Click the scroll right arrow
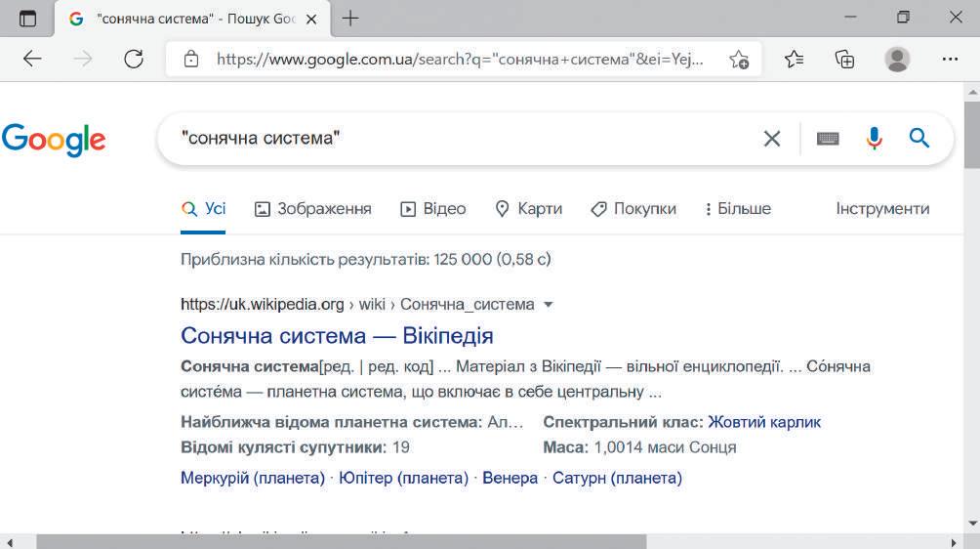The height and width of the screenshot is (549, 980). (x=954, y=542)
